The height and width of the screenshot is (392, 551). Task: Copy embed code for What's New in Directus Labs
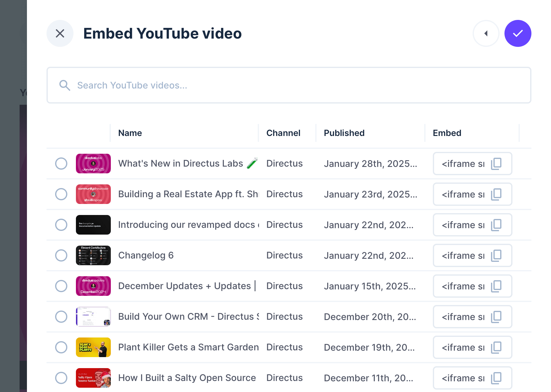pos(496,164)
